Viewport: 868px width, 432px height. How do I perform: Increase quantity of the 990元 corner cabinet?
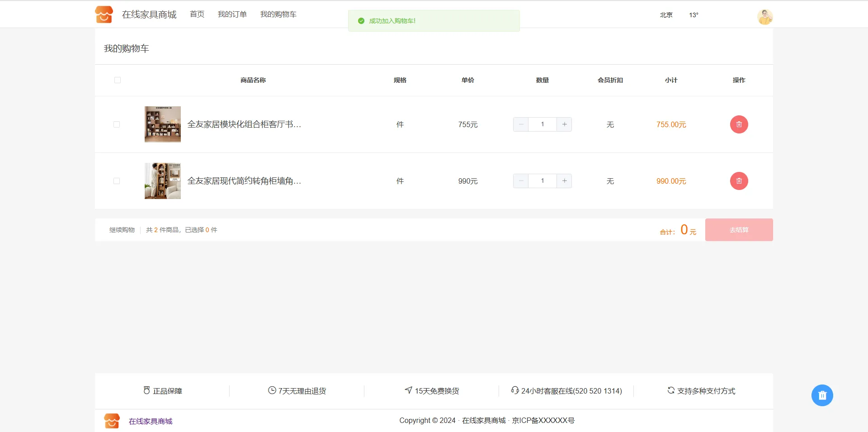564,181
